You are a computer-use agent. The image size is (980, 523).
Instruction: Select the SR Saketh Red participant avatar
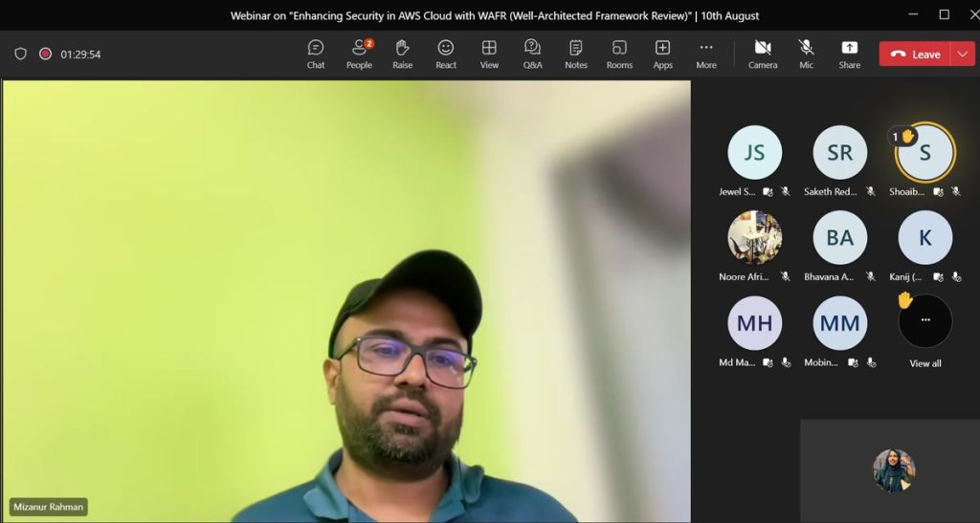click(x=839, y=153)
